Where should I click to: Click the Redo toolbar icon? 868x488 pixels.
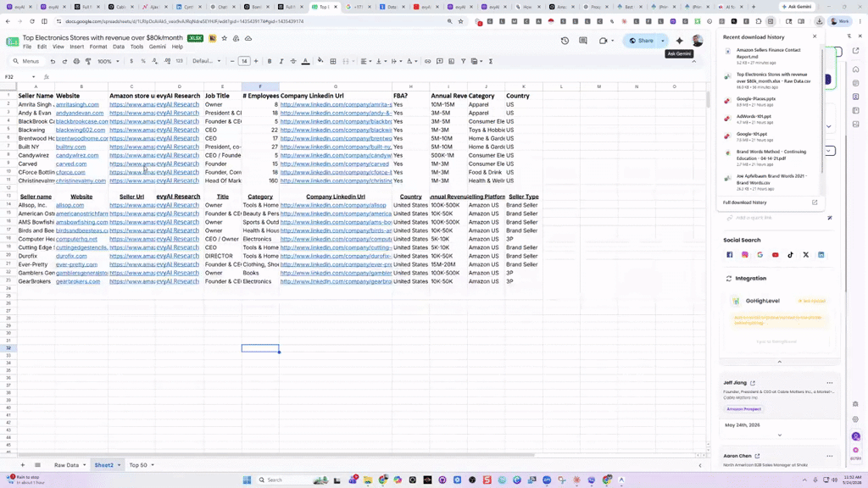coord(64,61)
